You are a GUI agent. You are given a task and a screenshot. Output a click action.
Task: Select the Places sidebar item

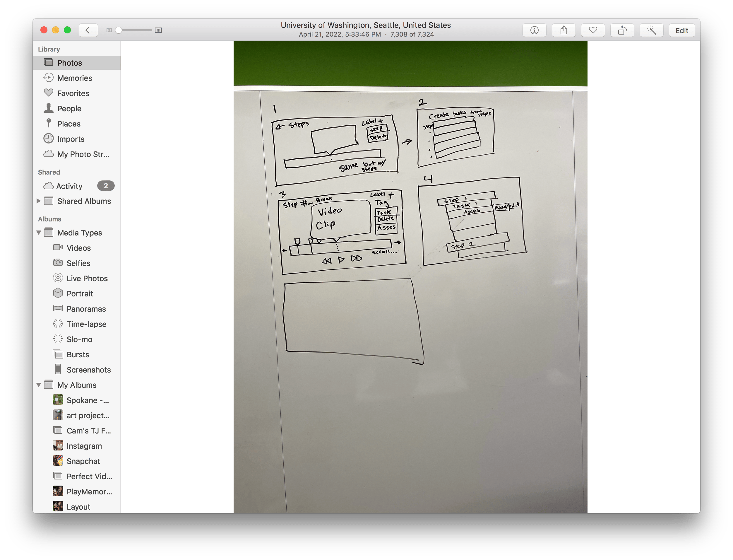pyautogui.click(x=68, y=124)
